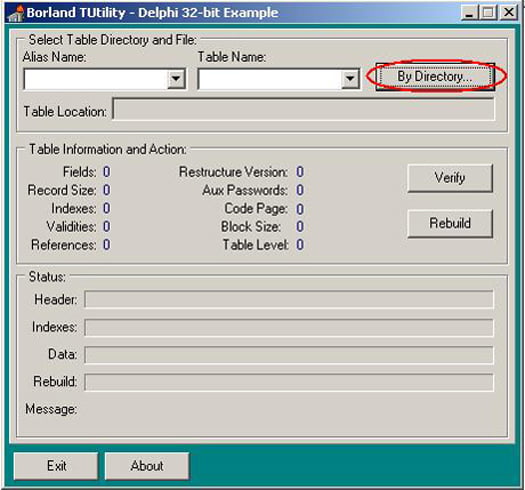The height and width of the screenshot is (490, 525).
Task: Close the TUtility window
Action: coord(509,13)
